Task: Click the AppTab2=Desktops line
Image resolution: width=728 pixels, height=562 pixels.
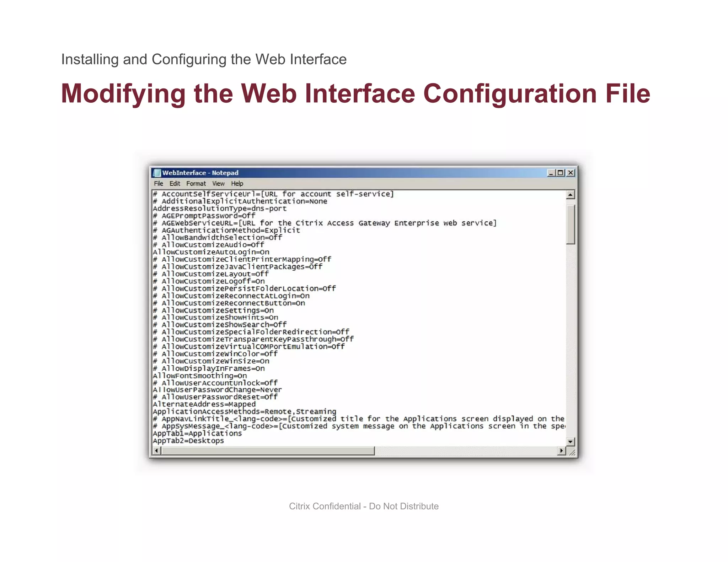Action: tap(188, 441)
